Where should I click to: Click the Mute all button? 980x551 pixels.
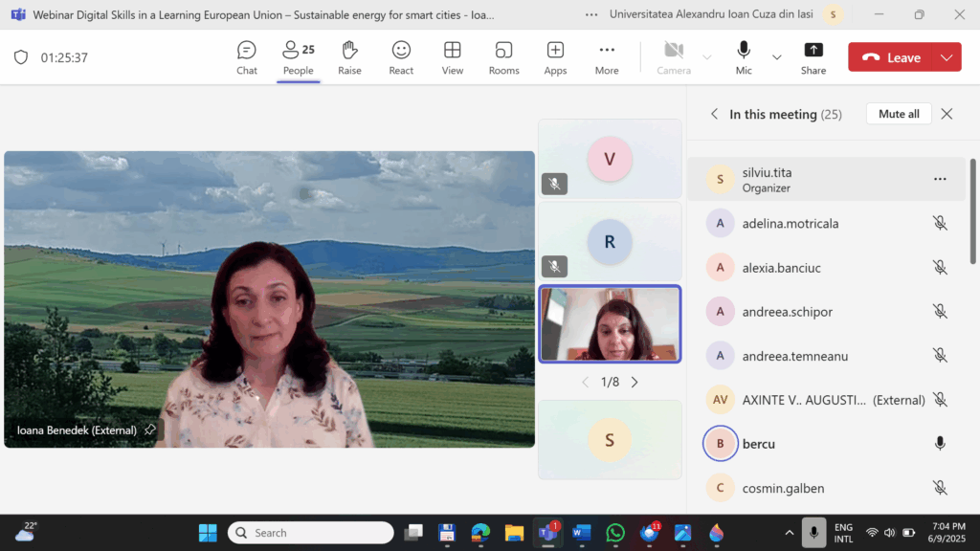[x=899, y=114]
